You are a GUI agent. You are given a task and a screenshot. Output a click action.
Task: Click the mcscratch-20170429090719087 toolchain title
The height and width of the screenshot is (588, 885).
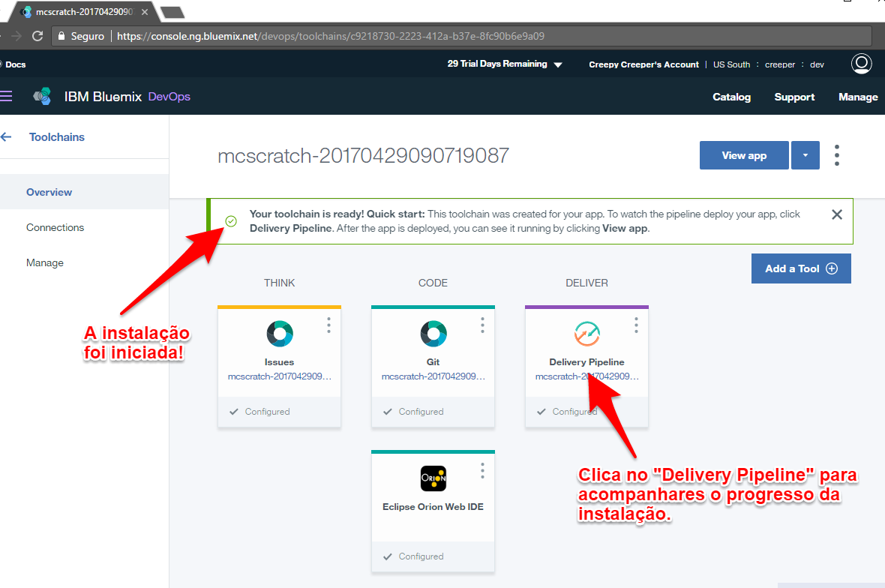pos(364,155)
